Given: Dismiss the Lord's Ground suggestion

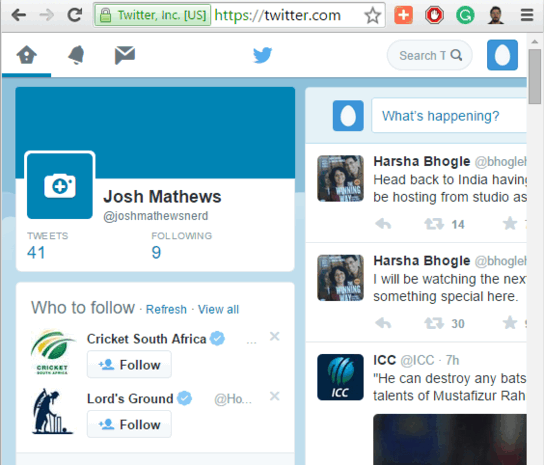Looking at the screenshot, I should pos(274,396).
